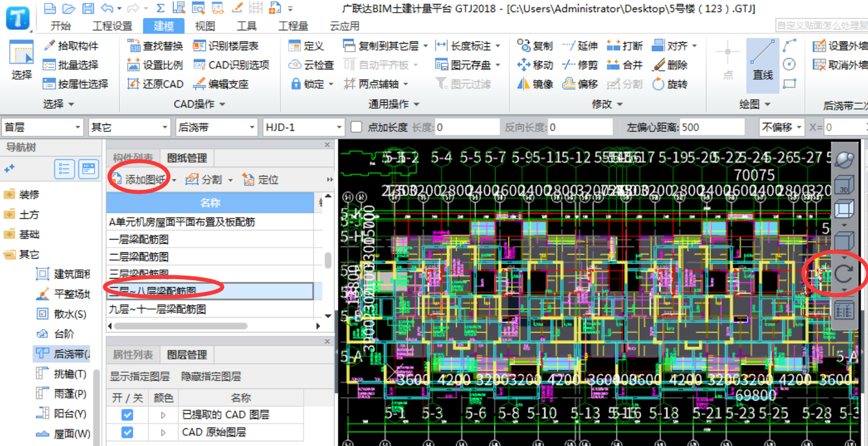Expand the 添加图纸 dropdown arrow
Viewport: 868px width, 446px height.
174,180
